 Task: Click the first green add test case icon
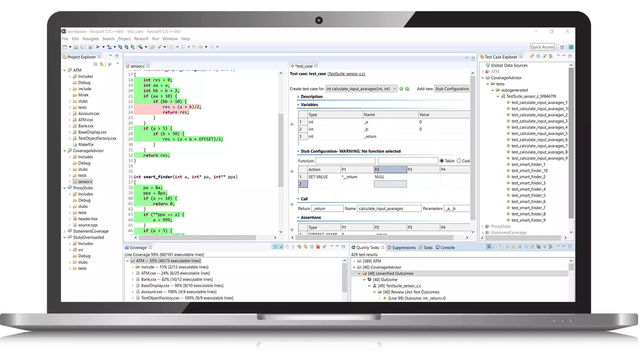tap(401, 89)
